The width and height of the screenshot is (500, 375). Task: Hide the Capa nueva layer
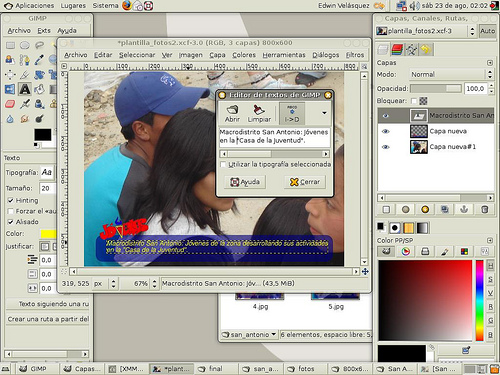click(x=386, y=131)
